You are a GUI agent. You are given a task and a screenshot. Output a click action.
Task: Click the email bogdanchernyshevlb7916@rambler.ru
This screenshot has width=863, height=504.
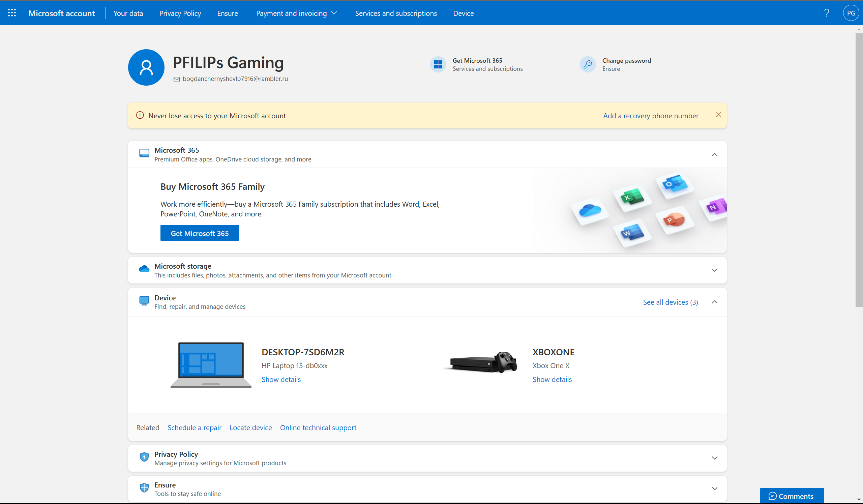tap(235, 79)
